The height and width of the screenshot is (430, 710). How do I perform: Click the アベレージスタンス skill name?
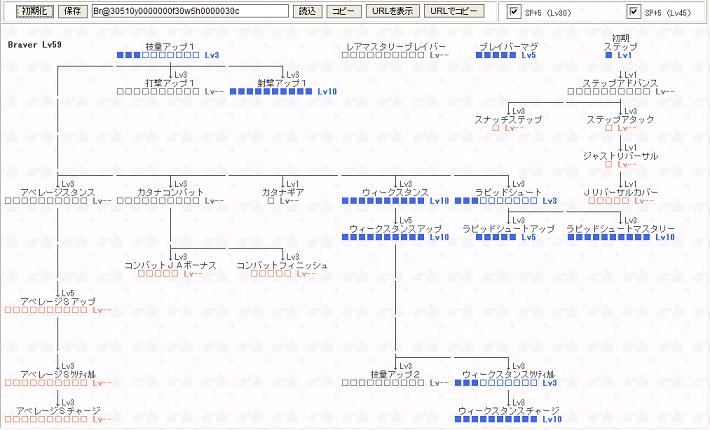(x=58, y=192)
